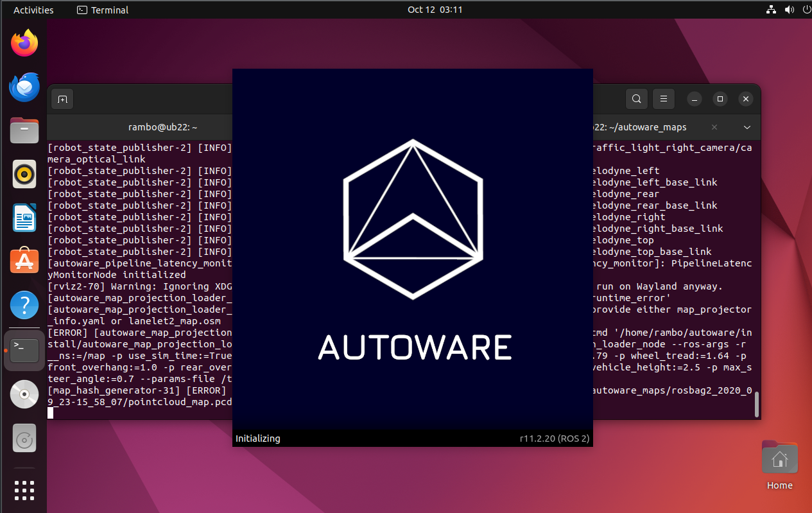Open Rhythmbox music player in the dock

(x=24, y=174)
